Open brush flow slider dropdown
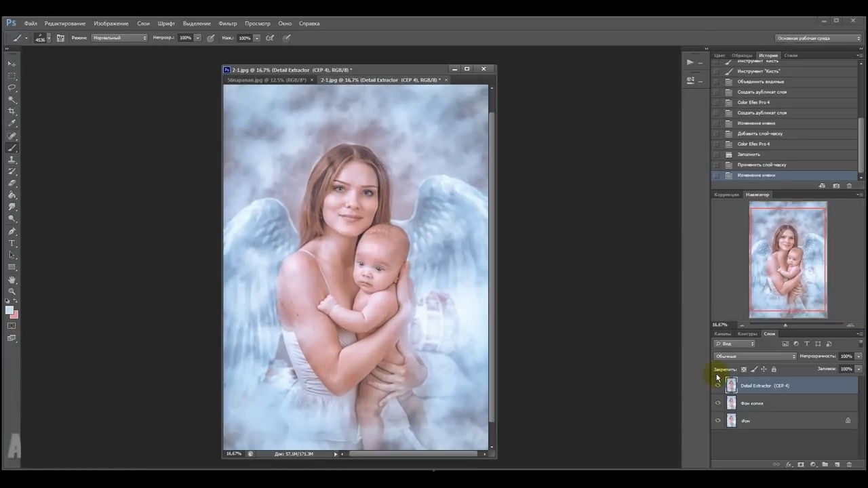Viewport: 868px width, 488px height. (256, 38)
